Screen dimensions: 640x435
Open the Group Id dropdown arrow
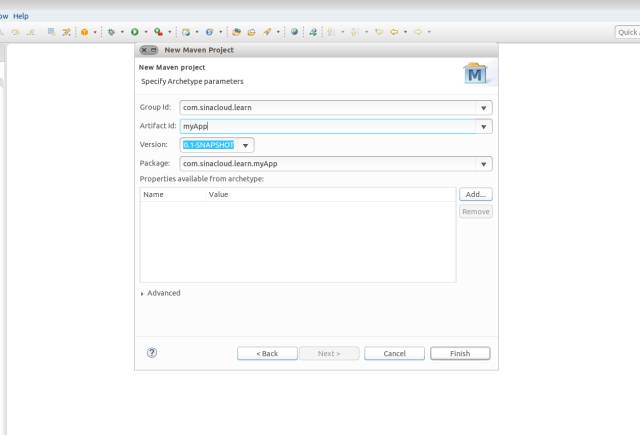click(x=484, y=108)
